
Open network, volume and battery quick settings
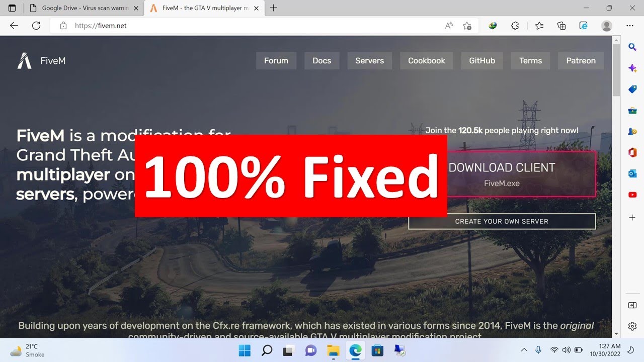coord(567,350)
